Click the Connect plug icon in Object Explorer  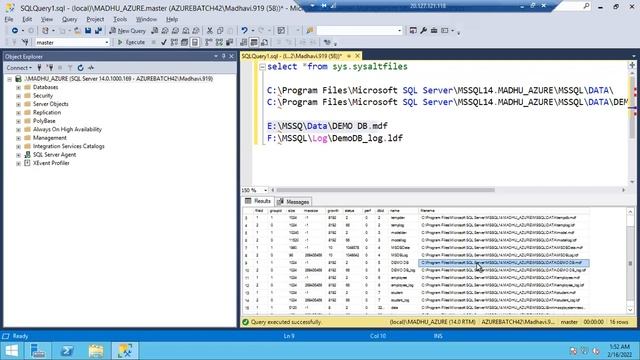39,68
